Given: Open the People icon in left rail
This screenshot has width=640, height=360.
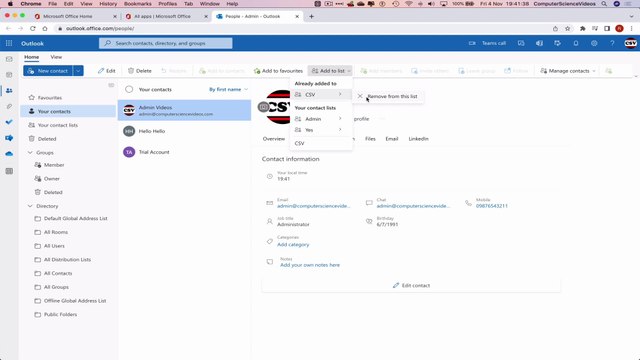Looking at the screenshot, I should coord(9,91).
